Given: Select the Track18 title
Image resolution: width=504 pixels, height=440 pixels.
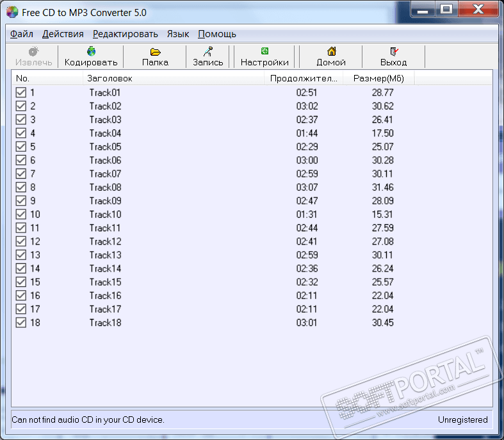Looking at the screenshot, I should (106, 322).
